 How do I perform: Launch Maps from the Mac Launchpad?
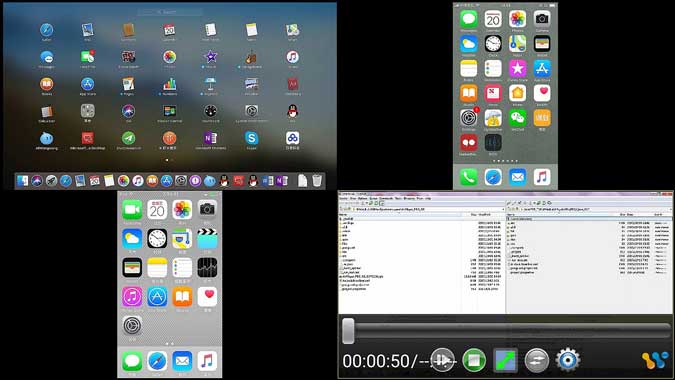tap(292, 30)
